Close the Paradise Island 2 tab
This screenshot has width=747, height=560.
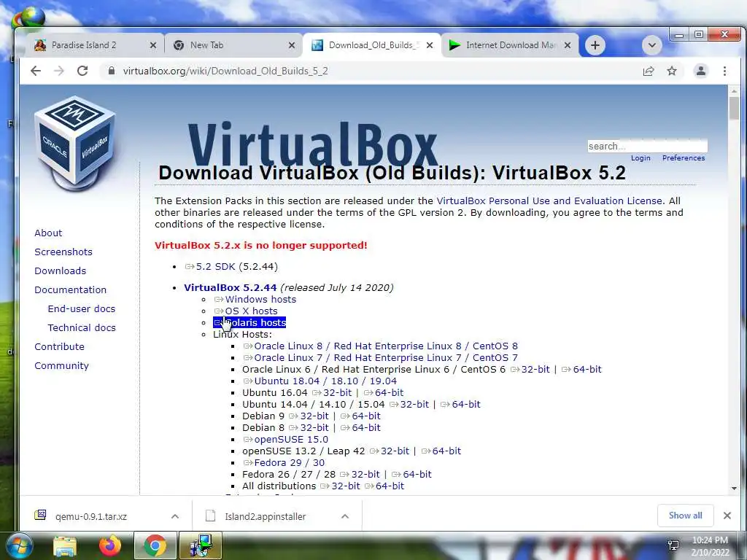tap(153, 45)
